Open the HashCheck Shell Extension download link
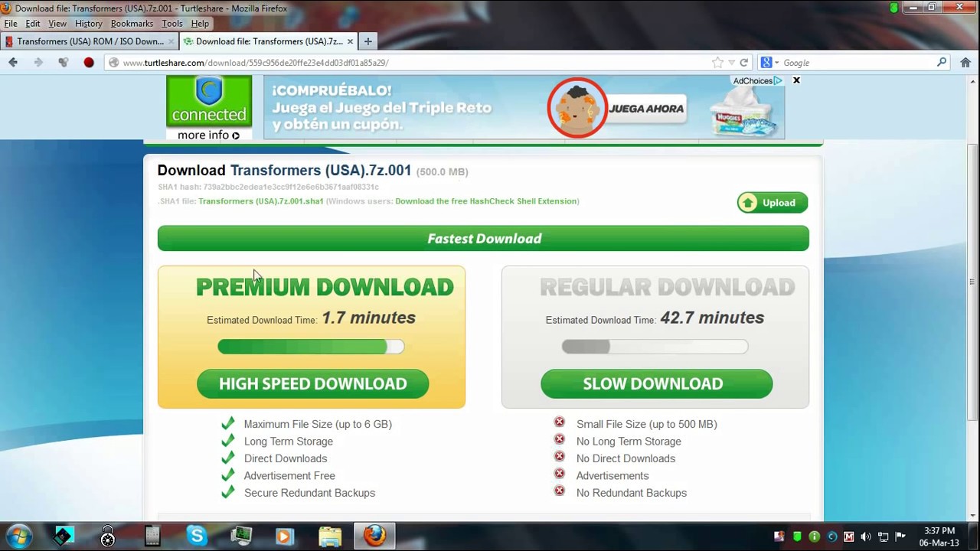 [486, 201]
